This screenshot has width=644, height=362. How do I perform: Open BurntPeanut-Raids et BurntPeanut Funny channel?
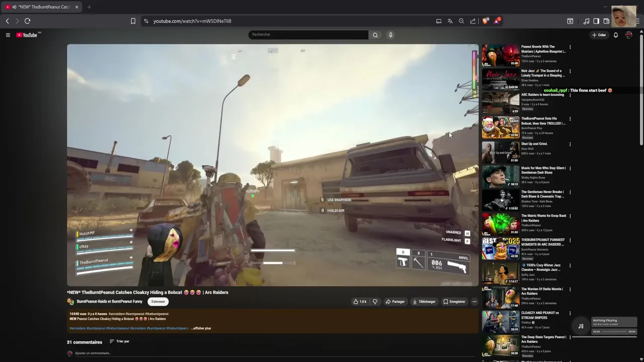[x=109, y=302]
